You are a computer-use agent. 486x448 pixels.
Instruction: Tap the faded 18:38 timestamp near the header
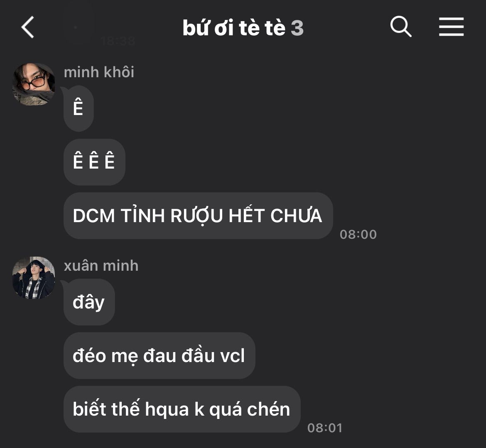click(118, 41)
